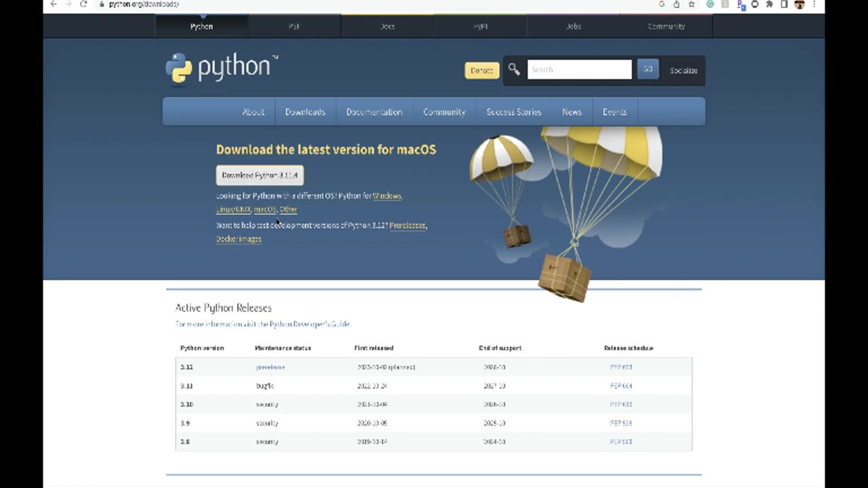Click the browser forward arrow

pyautogui.click(x=68, y=4)
